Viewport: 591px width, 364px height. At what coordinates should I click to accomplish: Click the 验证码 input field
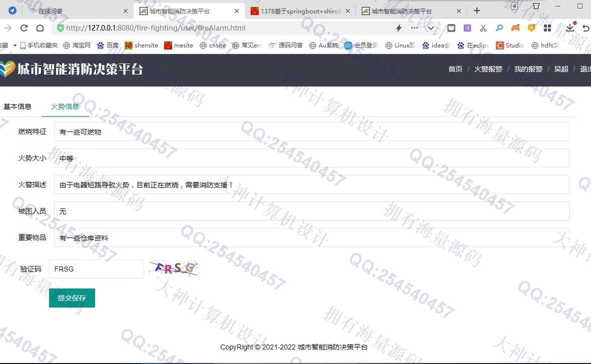pyautogui.click(x=97, y=269)
